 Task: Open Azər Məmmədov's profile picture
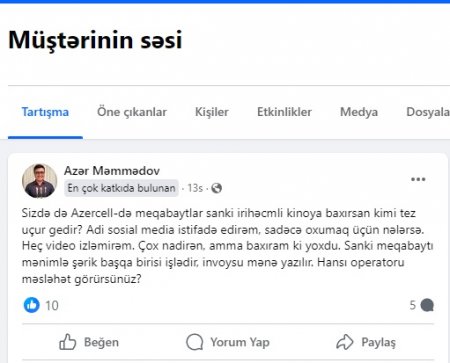tap(39, 181)
